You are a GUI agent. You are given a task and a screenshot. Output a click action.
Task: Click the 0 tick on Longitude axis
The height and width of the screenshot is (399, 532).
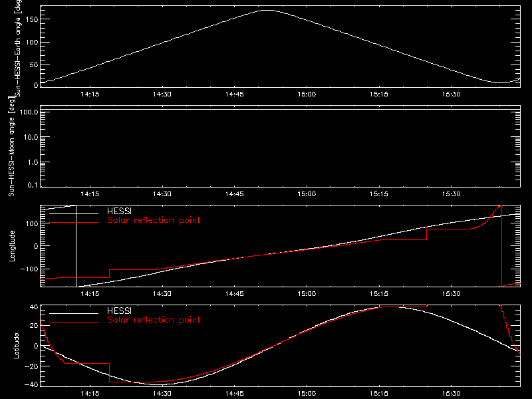coord(36,246)
